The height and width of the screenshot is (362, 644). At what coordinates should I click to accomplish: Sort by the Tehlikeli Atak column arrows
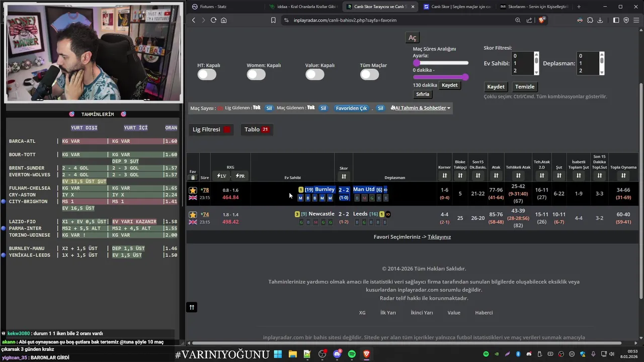click(x=518, y=175)
